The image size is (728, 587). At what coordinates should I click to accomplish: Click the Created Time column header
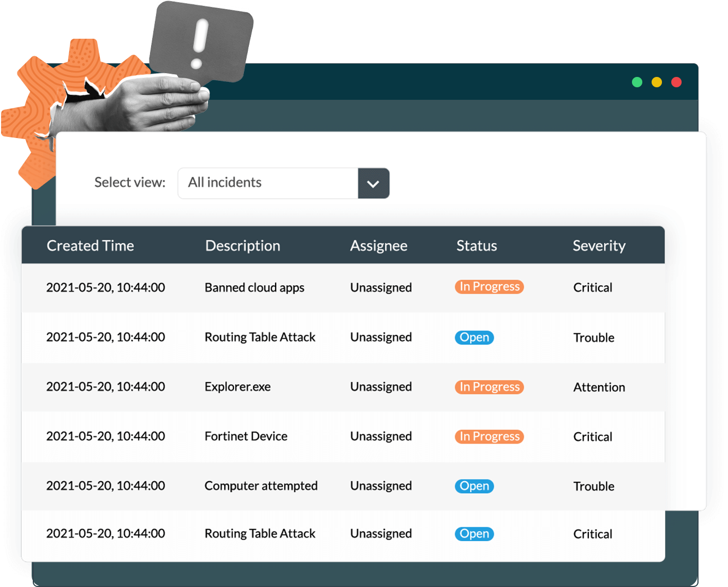coord(90,245)
